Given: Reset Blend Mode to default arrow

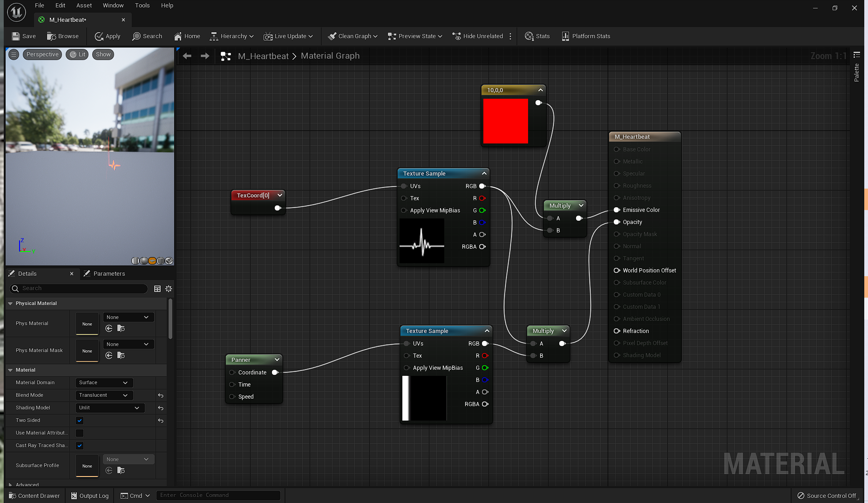Looking at the screenshot, I should pyautogui.click(x=161, y=395).
